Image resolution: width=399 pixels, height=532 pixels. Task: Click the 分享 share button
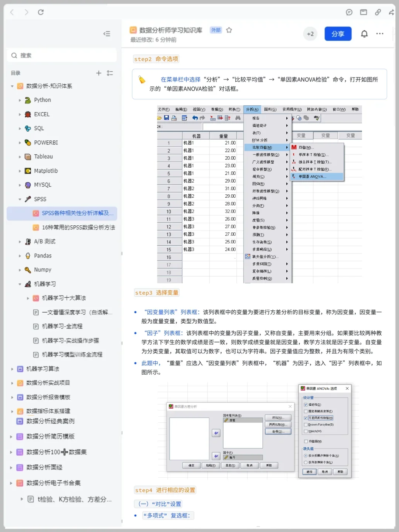338,34
